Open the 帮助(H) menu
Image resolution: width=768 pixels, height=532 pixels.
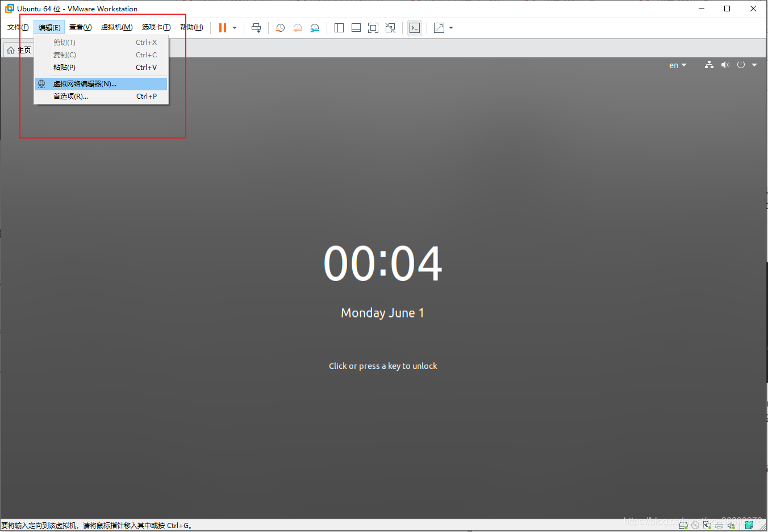191,27
